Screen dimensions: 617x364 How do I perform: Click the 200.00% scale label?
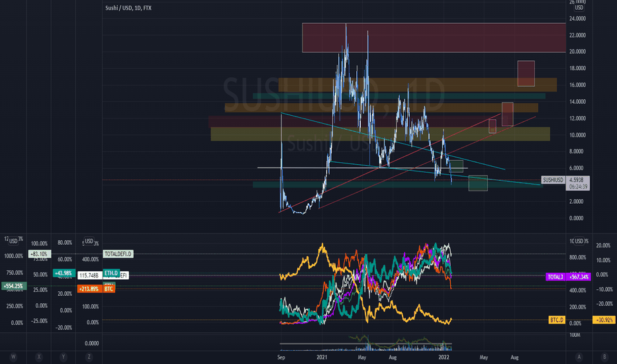click(x=578, y=307)
